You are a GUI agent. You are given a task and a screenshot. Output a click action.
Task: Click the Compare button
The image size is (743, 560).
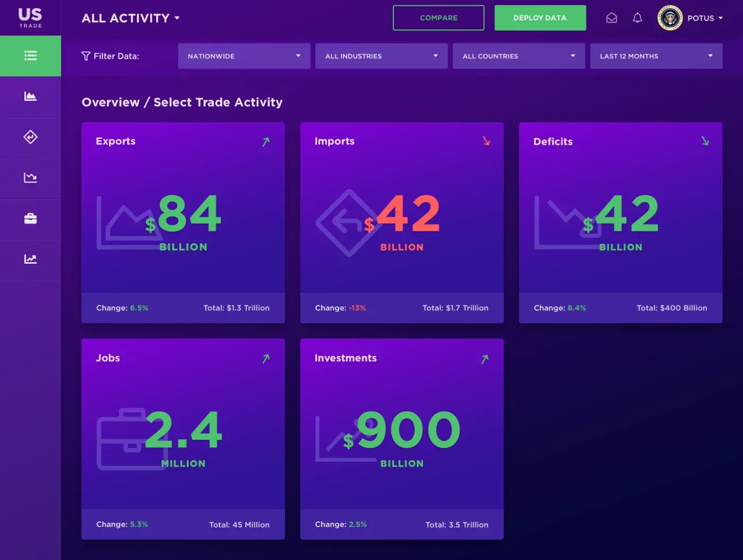(438, 18)
